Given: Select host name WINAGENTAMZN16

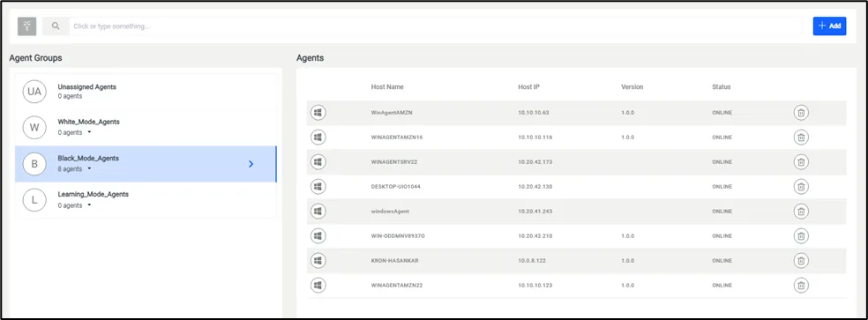Looking at the screenshot, I should point(396,138).
